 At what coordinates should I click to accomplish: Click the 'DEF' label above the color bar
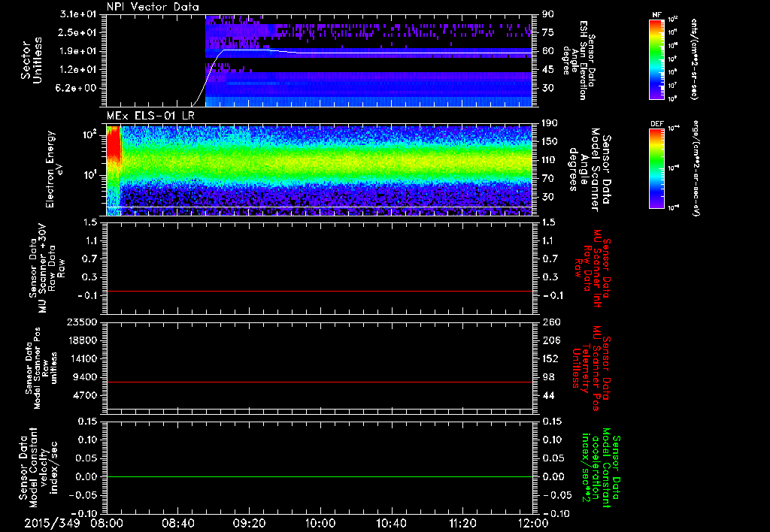coord(657,124)
